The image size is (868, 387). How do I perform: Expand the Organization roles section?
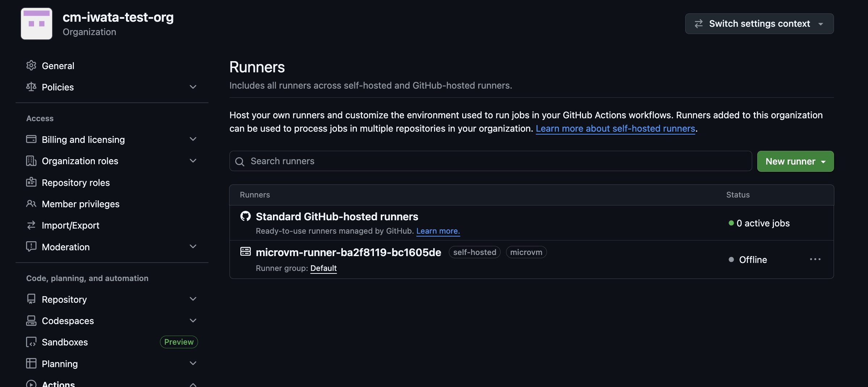193,161
